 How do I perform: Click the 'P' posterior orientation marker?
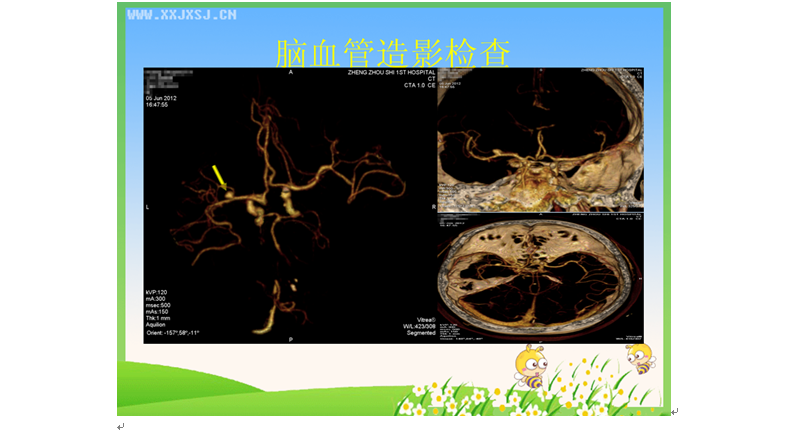coord(290,340)
